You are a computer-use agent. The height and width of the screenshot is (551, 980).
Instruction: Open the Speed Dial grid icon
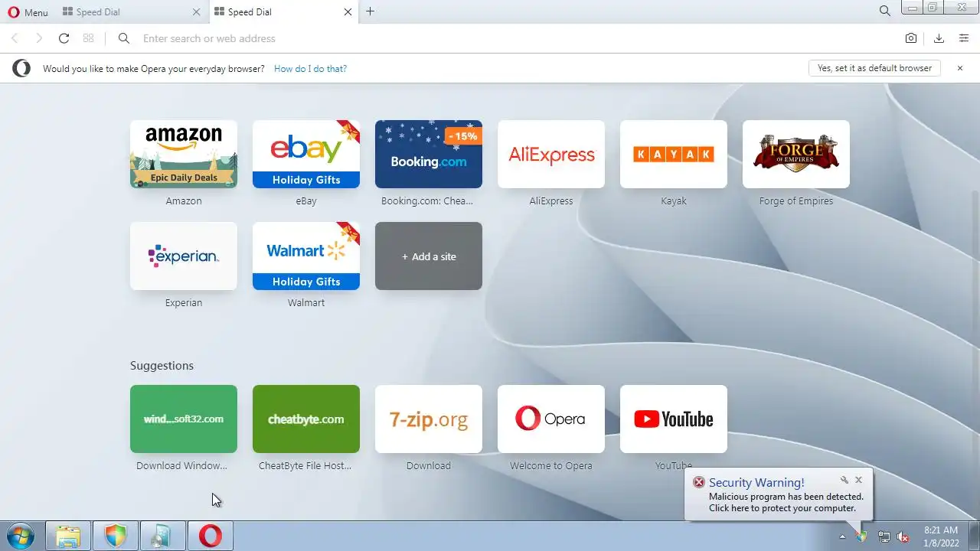(x=88, y=38)
